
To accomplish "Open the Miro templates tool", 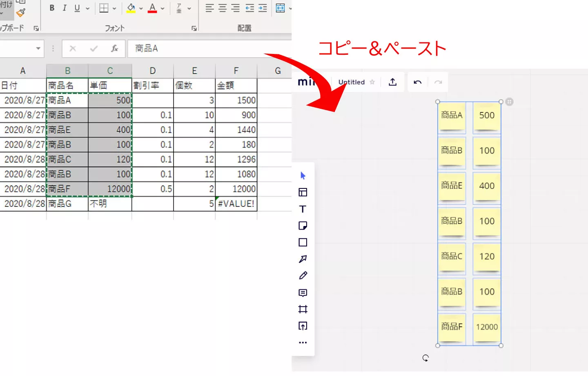I will (303, 192).
